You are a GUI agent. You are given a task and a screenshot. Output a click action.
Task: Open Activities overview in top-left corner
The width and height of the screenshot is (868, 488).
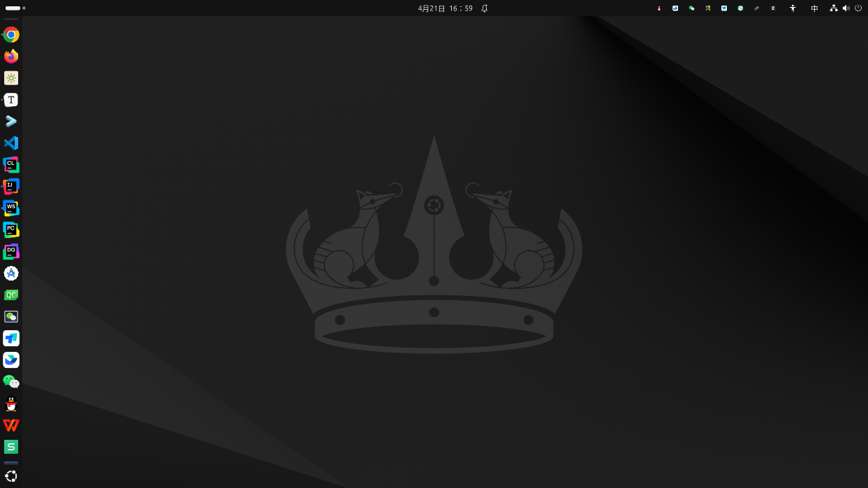point(15,8)
